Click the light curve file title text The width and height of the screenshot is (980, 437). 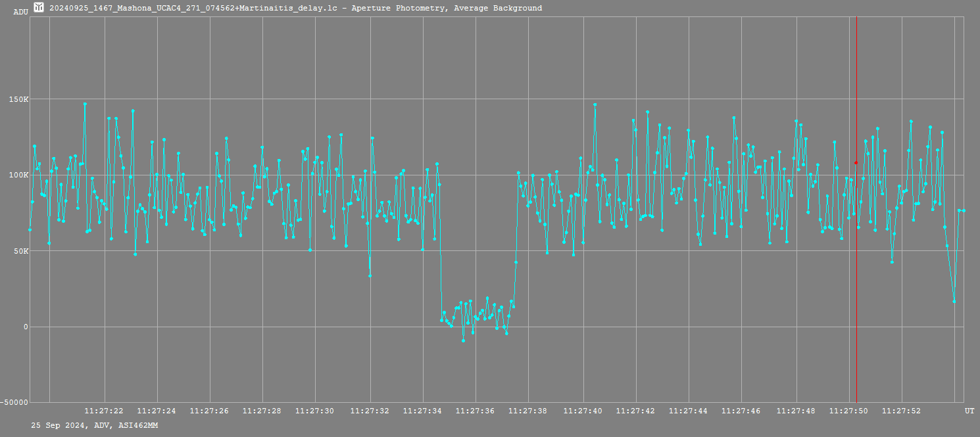(296, 8)
